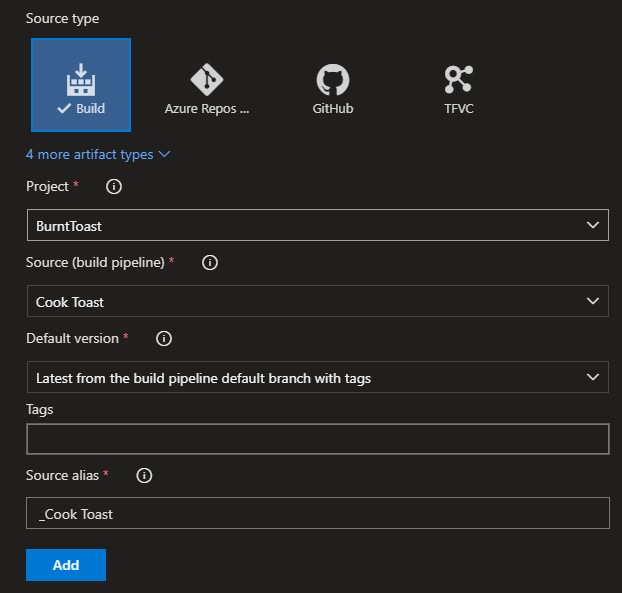622x593 pixels.
Task: Choose Azure Repos source type
Action: click(x=207, y=89)
